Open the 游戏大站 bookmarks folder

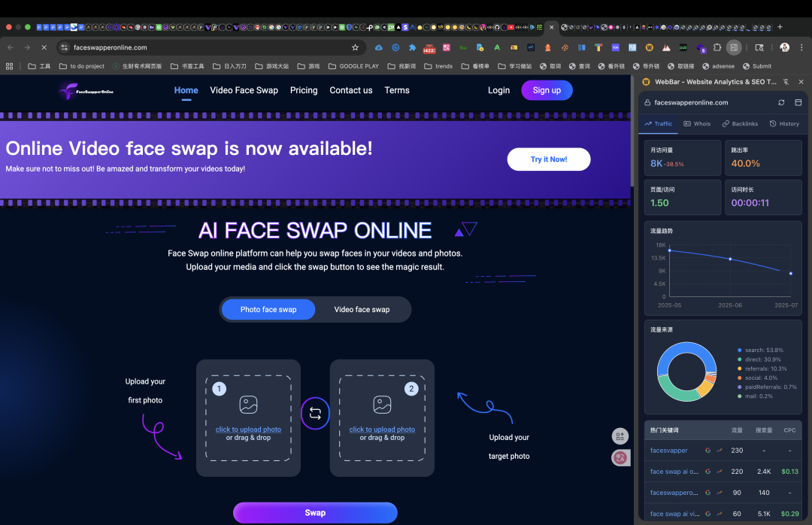[272, 66]
